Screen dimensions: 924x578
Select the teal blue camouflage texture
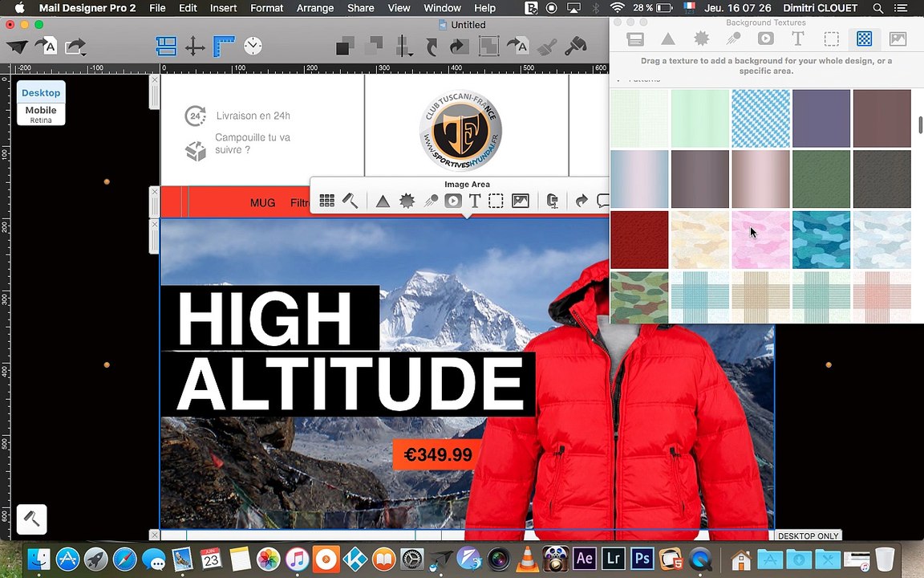pyautogui.click(x=821, y=240)
